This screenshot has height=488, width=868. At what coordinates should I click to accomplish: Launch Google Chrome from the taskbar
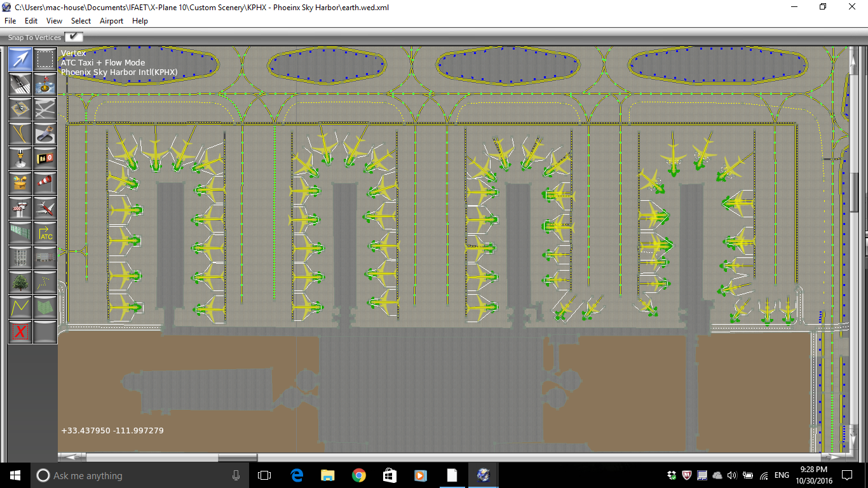(359, 475)
